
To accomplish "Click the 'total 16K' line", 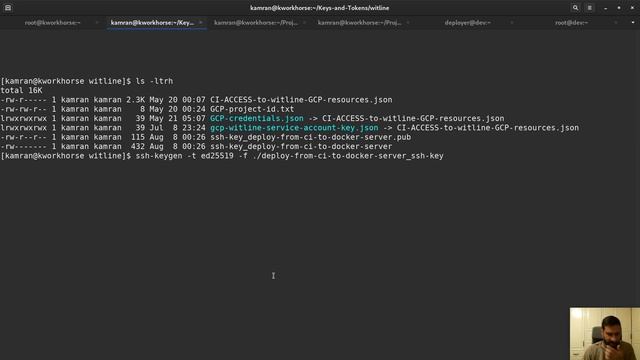I will (x=21, y=90).
